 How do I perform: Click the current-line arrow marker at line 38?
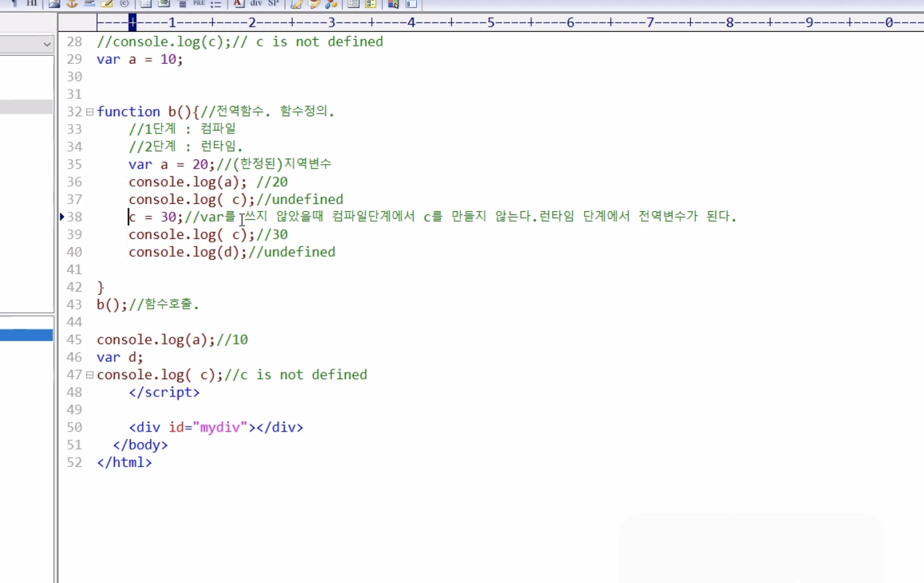tap(62, 216)
